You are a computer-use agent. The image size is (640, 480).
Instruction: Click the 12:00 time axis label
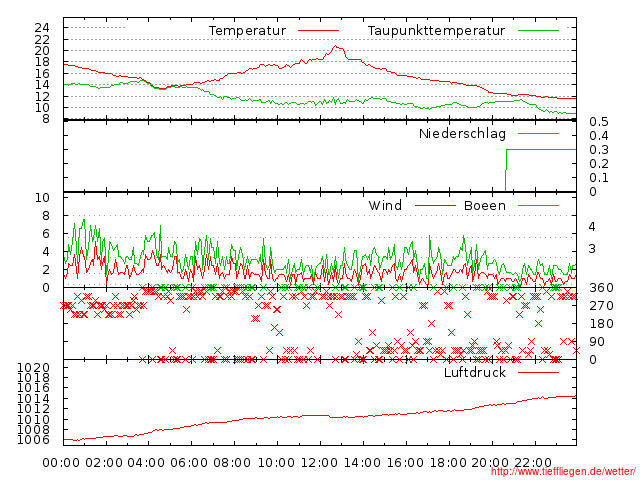[319, 463]
